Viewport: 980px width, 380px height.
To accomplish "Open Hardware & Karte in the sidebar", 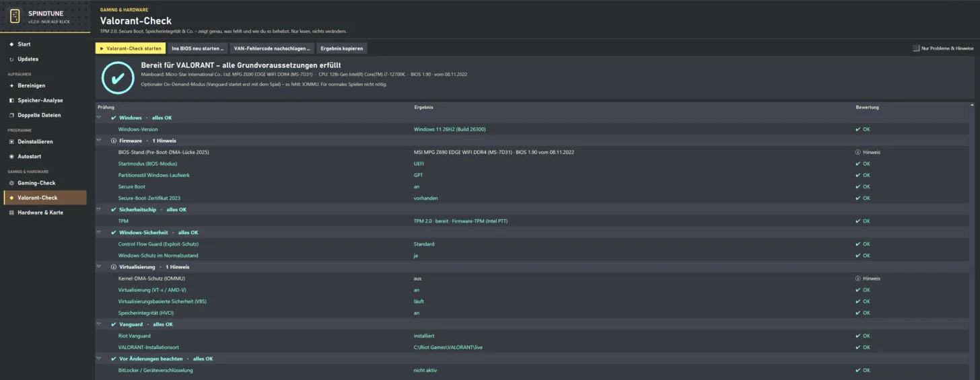I will click(45, 213).
